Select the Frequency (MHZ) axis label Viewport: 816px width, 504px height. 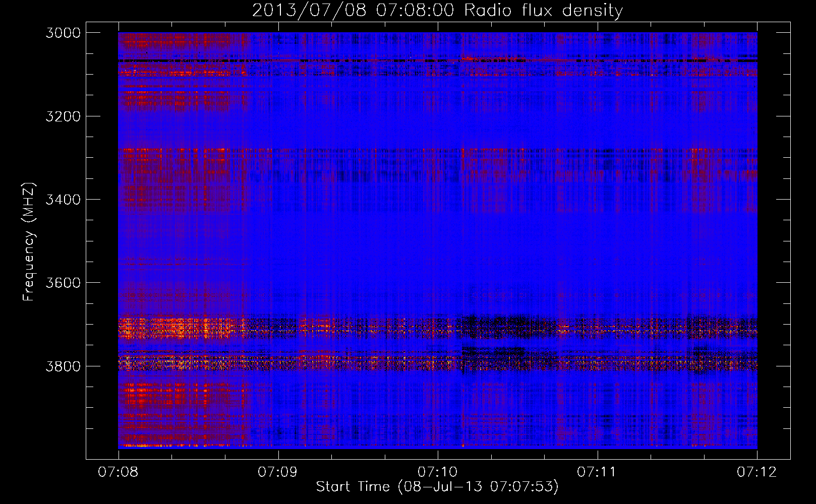[x=29, y=242]
